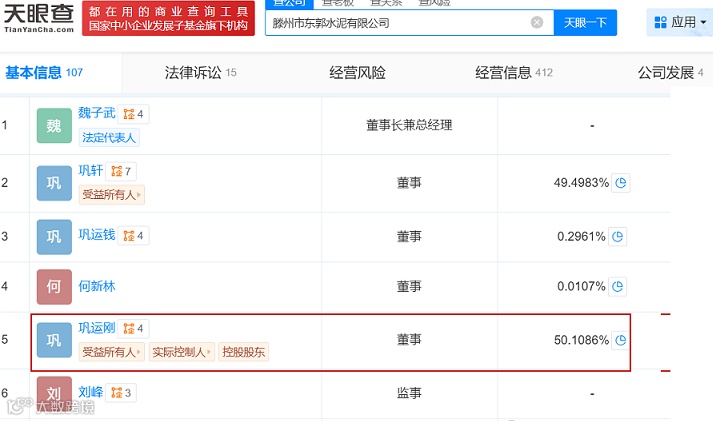The width and height of the screenshot is (713, 421).
Task: Open 巩运钱 person profile link
Action: pos(96,235)
